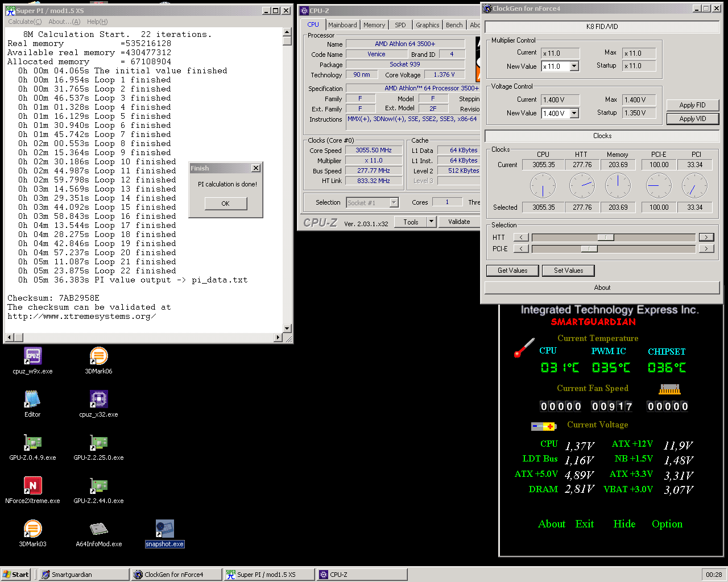Switch to the Graphics tab in CPU-Z

click(427, 25)
